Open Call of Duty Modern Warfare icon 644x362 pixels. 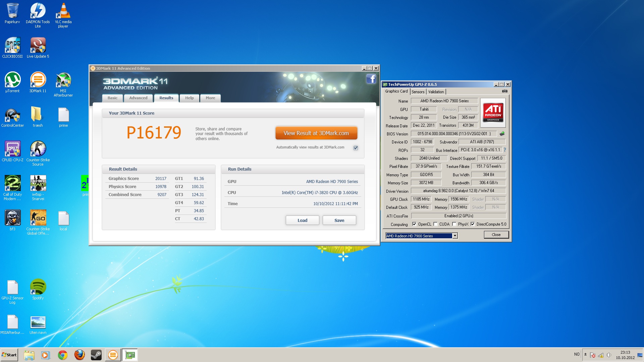tap(12, 188)
